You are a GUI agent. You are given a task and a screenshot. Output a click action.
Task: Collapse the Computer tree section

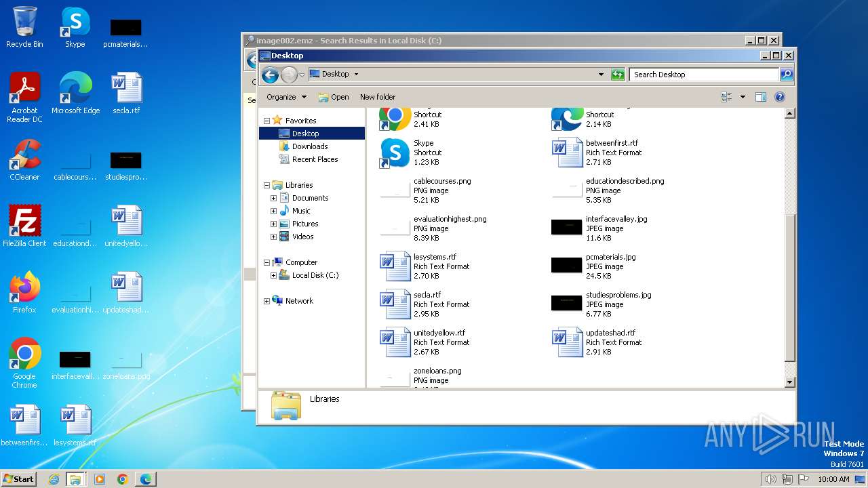point(267,262)
